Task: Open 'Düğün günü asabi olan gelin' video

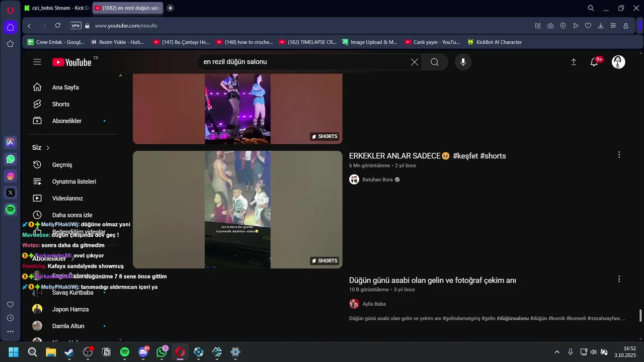Action: point(433,280)
